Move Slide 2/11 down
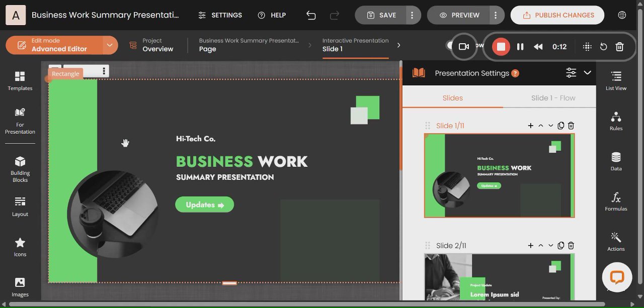The image size is (644, 308). tap(550, 246)
